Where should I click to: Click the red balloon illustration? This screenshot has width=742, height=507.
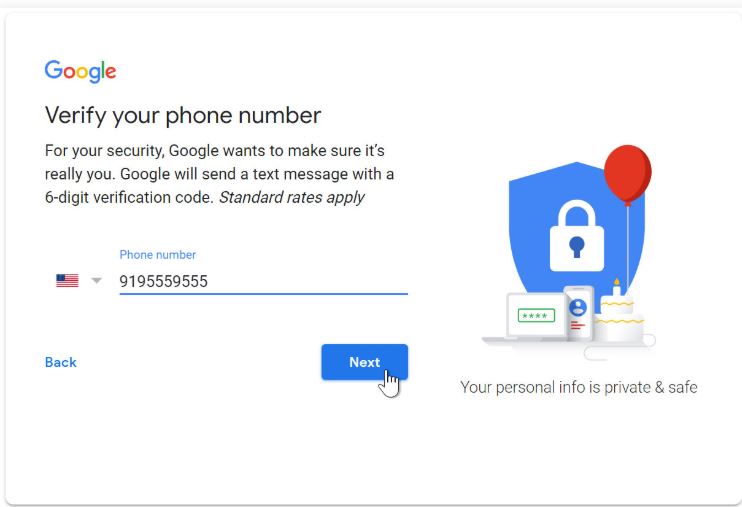click(627, 175)
